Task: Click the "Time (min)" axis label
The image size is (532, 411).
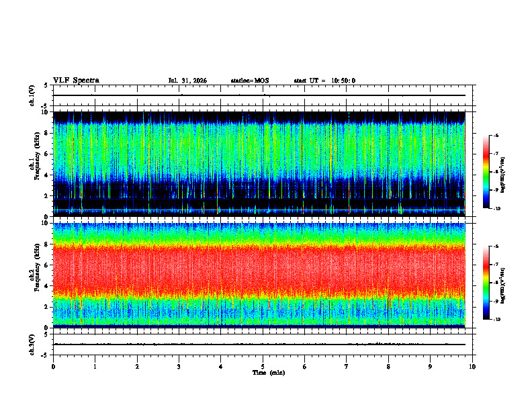Action: pos(269,373)
